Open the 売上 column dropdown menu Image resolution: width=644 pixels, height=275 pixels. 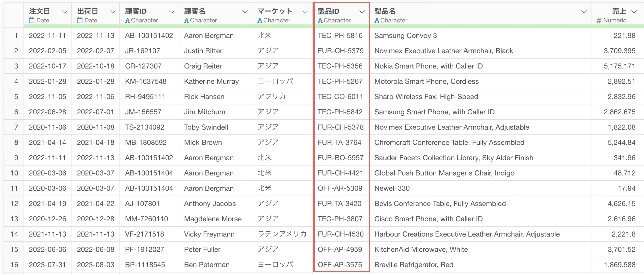(x=634, y=12)
